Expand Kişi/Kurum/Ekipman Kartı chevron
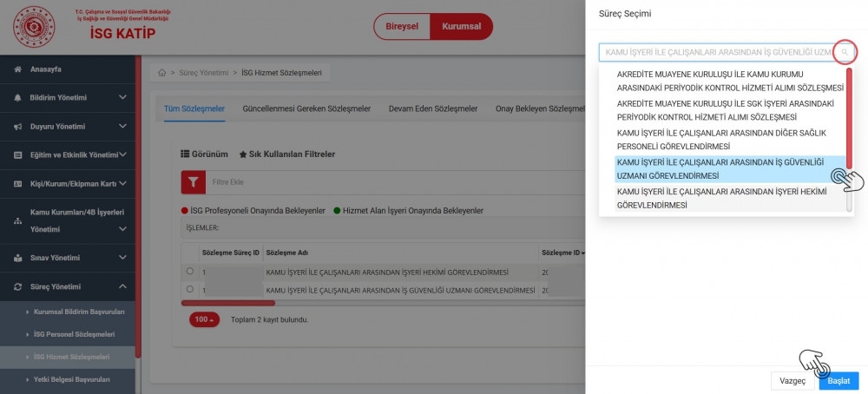The image size is (868, 394). pyautogui.click(x=123, y=184)
